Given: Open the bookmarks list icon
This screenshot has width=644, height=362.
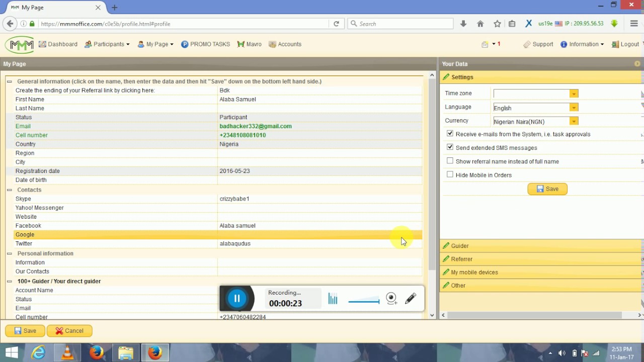Looking at the screenshot, I should (x=512, y=24).
